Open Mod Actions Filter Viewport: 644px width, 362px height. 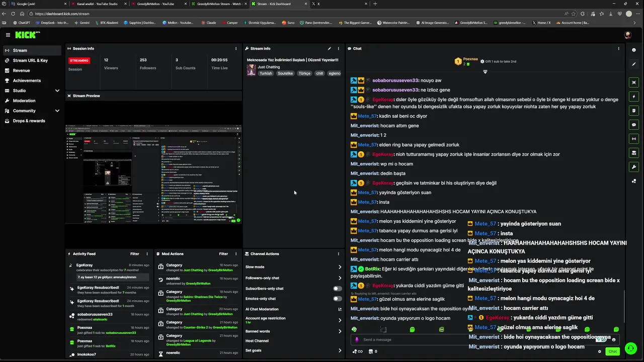coord(223,254)
